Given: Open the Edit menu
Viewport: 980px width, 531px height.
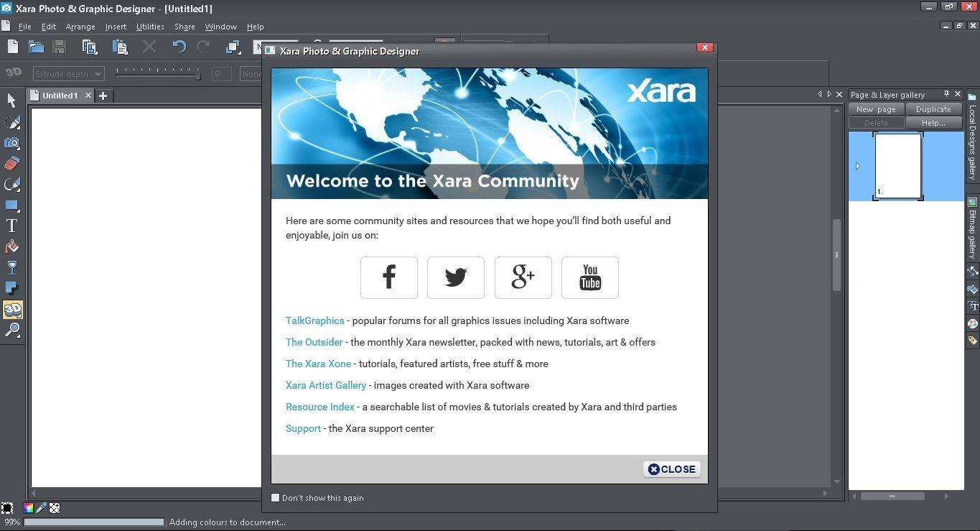Looking at the screenshot, I should (x=48, y=27).
